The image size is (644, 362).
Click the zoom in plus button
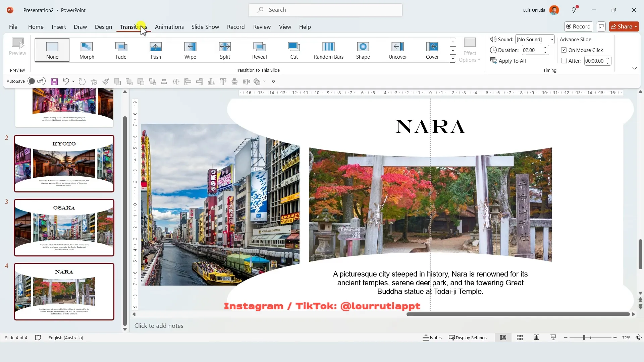coord(615,338)
